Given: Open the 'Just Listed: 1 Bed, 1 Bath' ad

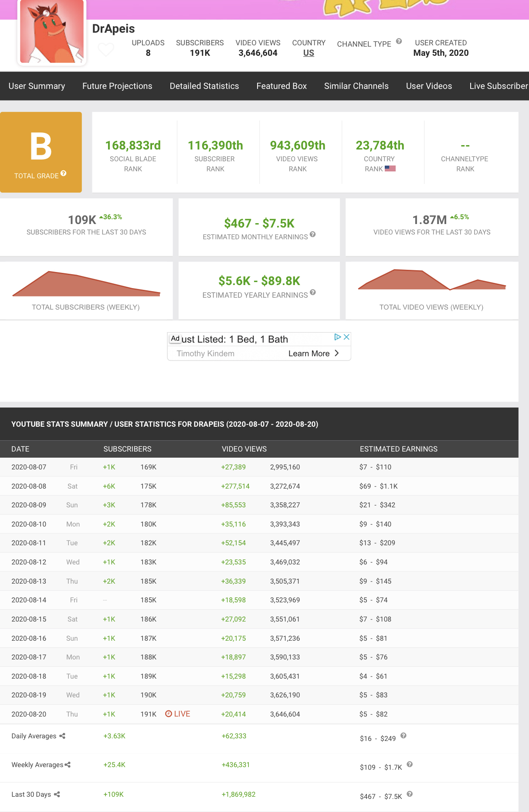Looking at the screenshot, I should (x=235, y=339).
